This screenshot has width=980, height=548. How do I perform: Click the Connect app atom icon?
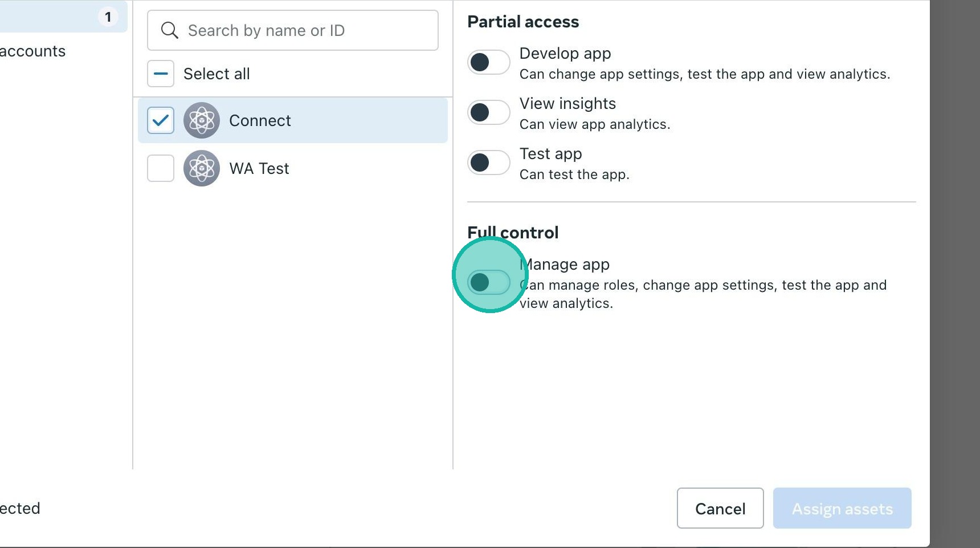tap(202, 120)
